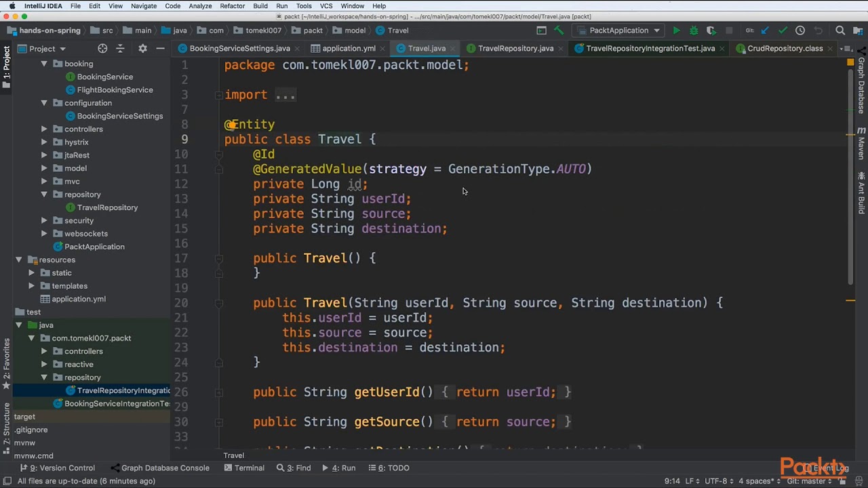The image size is (868, 488).
Task: Open the Maven side tool window
Action: 861,144
